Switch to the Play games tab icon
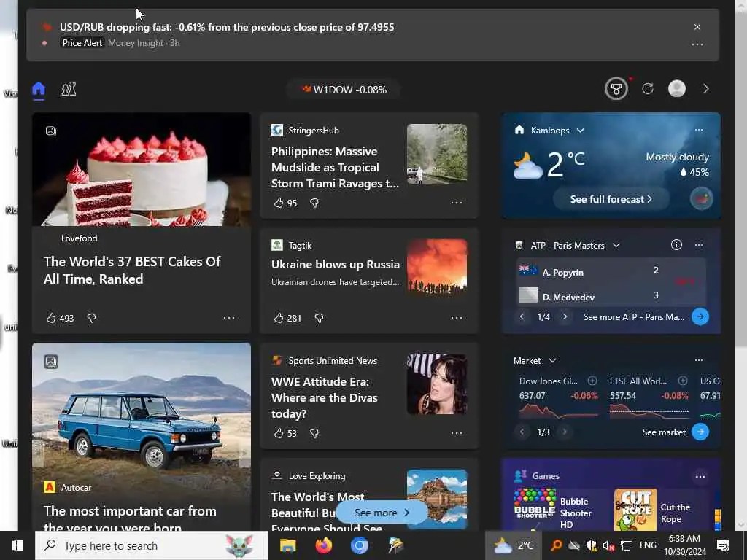This screenshot has width=747, height=560. pos(69,89)
